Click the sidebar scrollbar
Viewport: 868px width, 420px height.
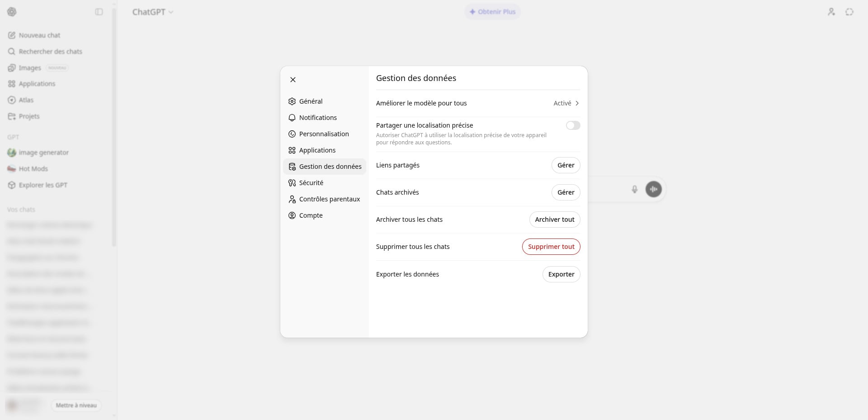[x=114, y=127]
